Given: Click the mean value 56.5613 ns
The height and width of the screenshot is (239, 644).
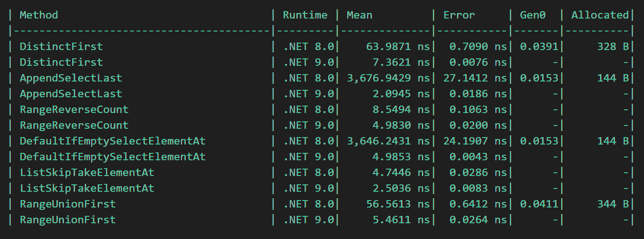Looking at the screenshot, I should tap(398, 204).
